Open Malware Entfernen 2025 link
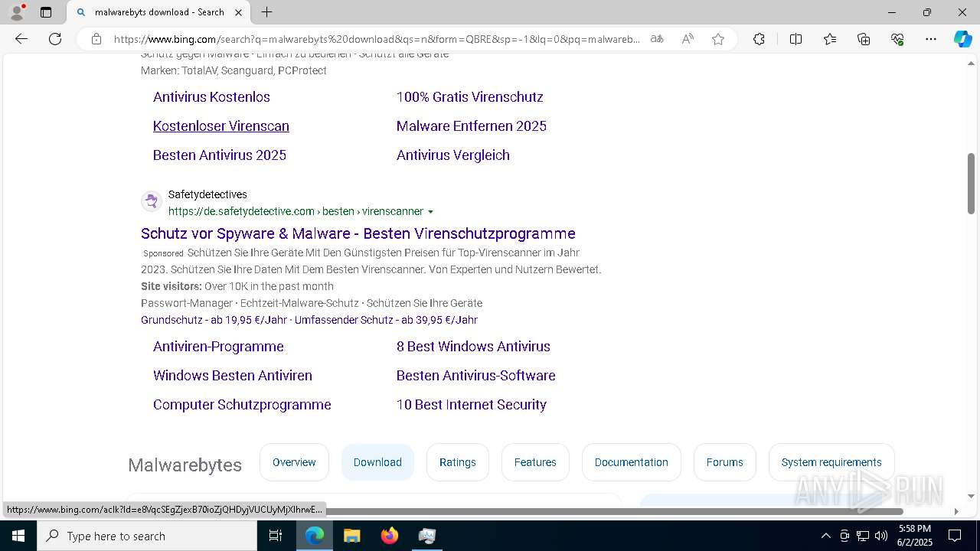 coord(472,126)
